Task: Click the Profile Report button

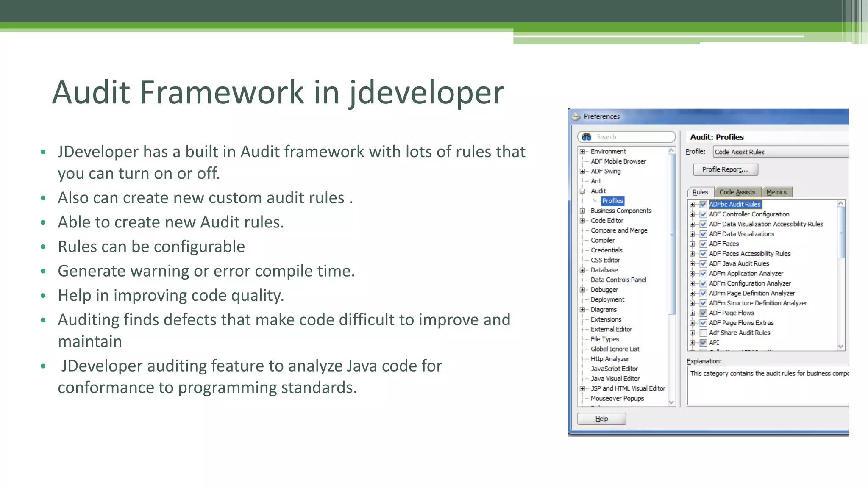Action: pyautogui.click(x=725, y=169)
